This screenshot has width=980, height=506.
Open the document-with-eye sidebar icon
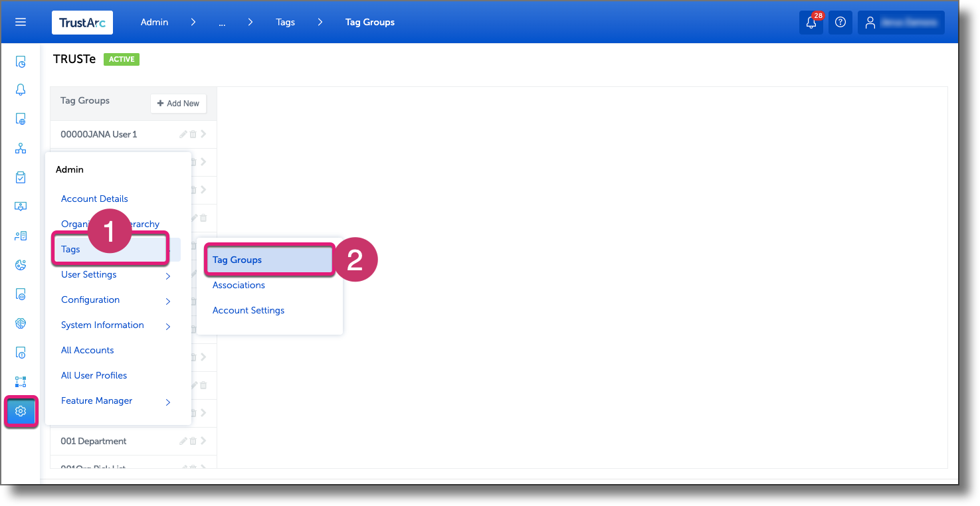[21, 294]
